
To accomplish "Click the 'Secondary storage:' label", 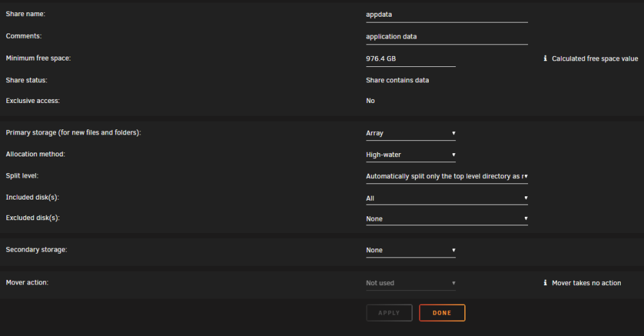I will 36,249.
